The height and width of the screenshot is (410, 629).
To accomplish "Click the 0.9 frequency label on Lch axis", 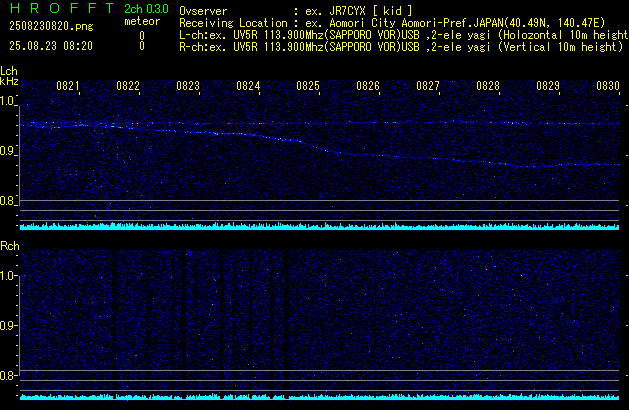I will tap(7, 151).
